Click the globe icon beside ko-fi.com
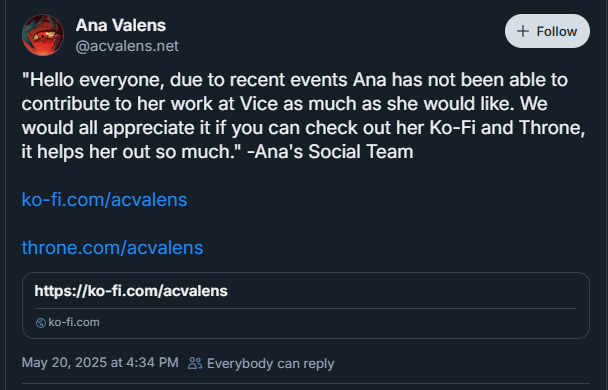Image resolution: width=608 pixels, height=390 pixels. pos(41,323)
